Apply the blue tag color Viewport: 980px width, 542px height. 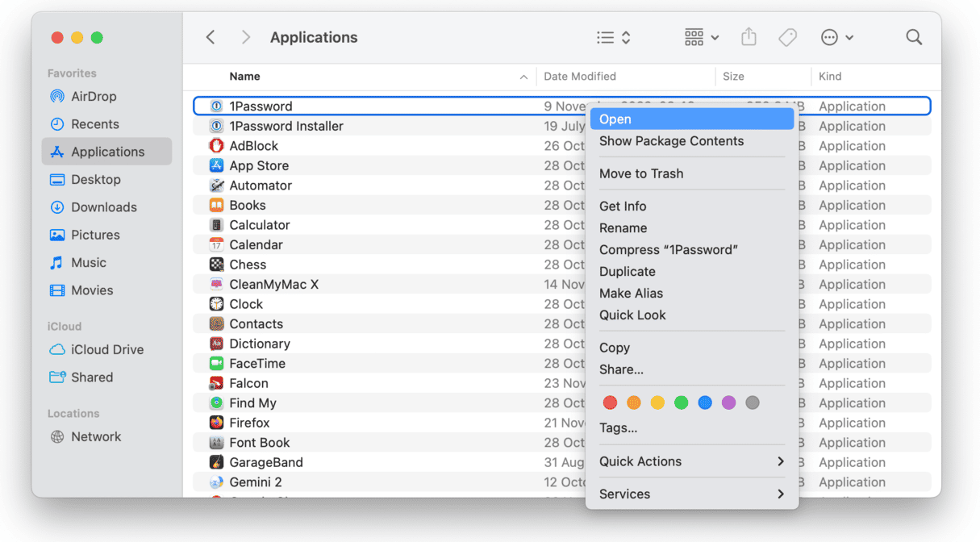705,402
